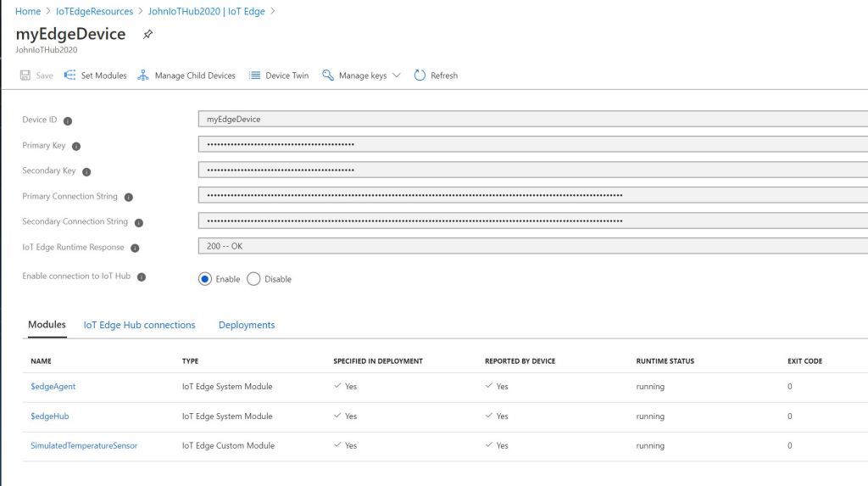Select the Enable radio button

click(205, 279)
